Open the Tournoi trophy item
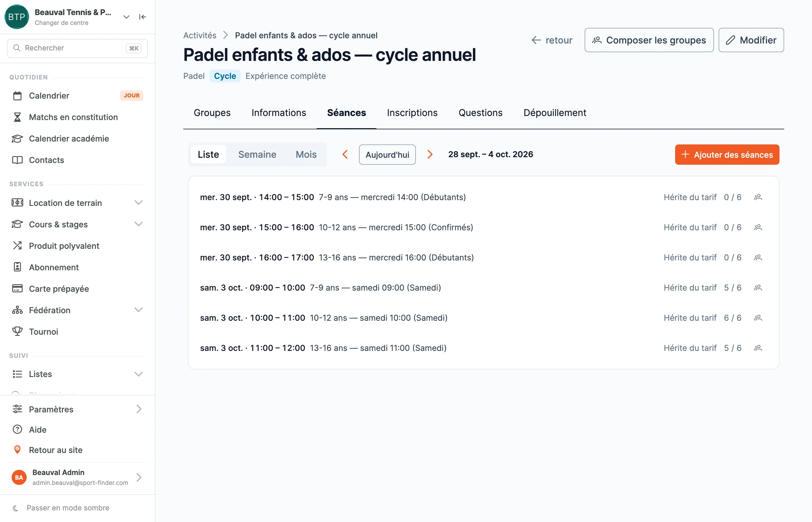 click(77, 331)
